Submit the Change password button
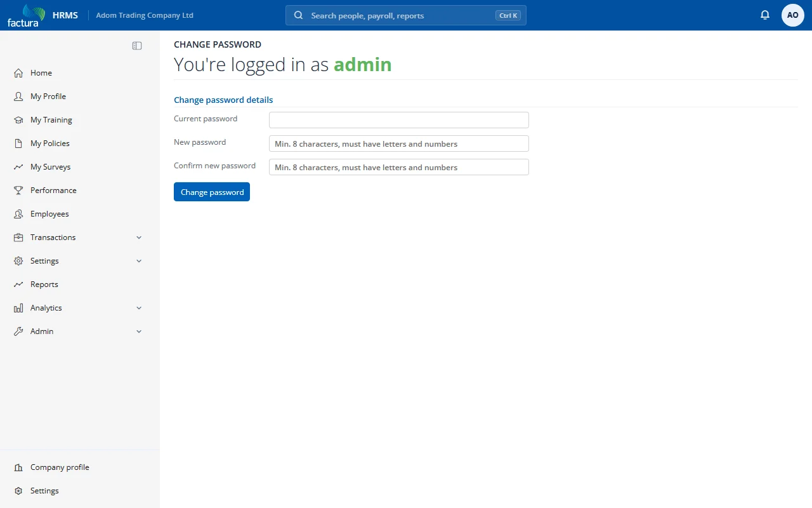The image size is (812, 508). (x=212, y=192)
